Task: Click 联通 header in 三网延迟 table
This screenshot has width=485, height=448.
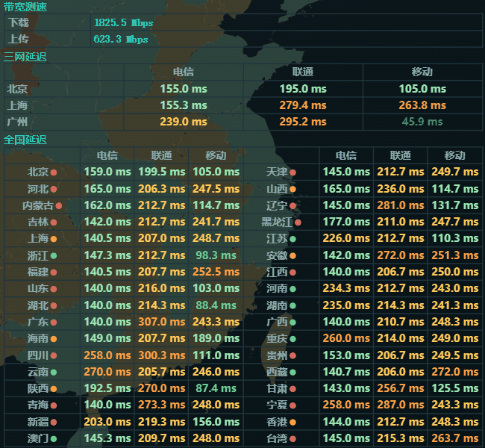Action: pyautogui.click(x=303, y=72)
